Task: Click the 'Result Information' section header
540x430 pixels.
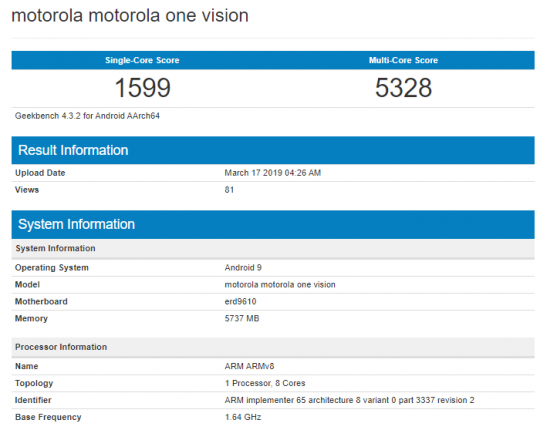Action: 273,150
